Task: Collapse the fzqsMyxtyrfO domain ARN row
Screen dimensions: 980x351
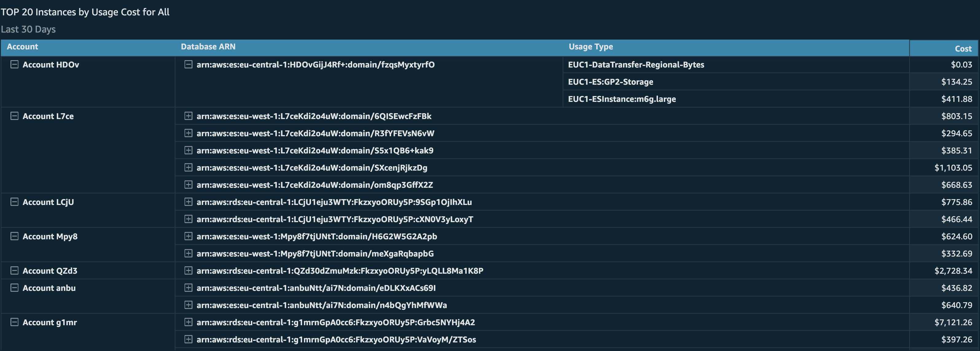Action: (x=188, y=65)
